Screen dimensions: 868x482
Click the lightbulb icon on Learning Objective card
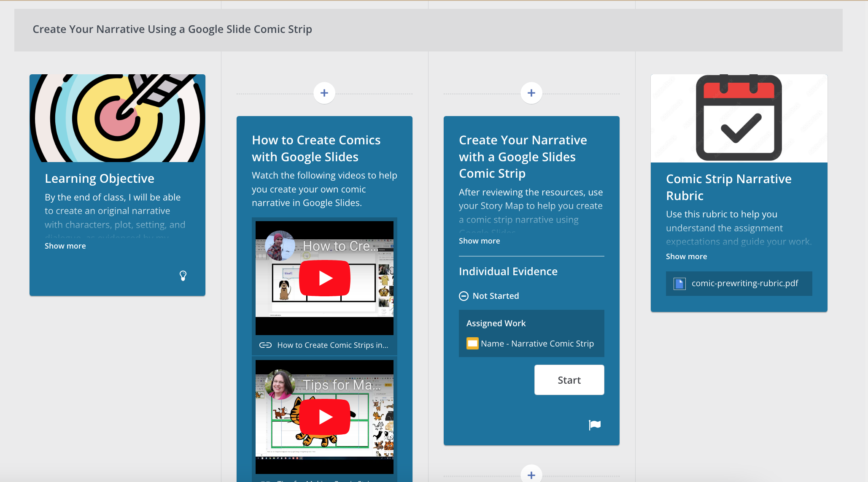[x=183, y=276]
